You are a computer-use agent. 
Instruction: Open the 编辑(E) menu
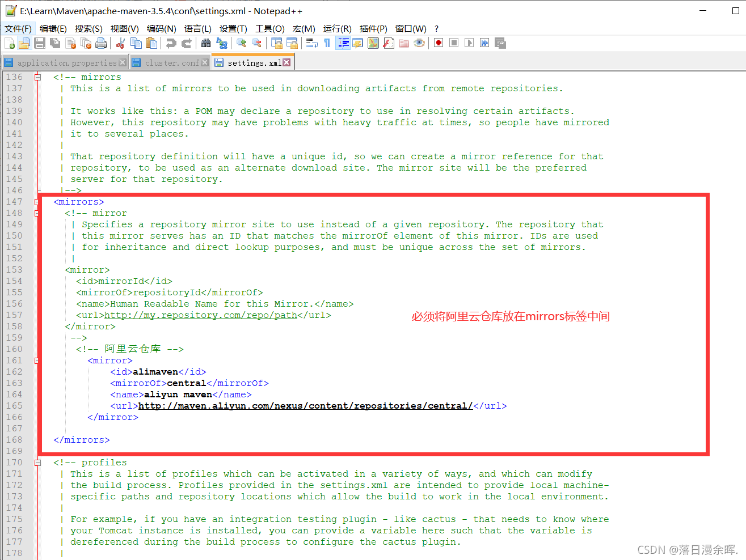point(53,28)
